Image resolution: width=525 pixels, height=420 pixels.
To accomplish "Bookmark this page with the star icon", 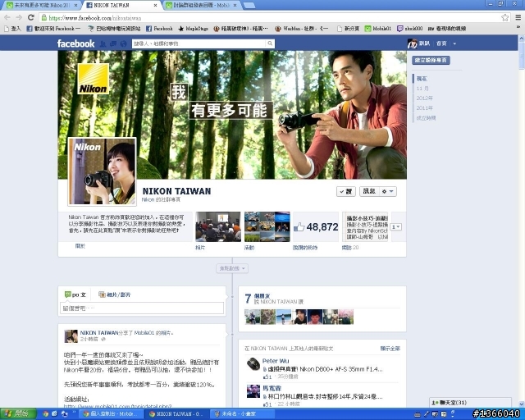I will [505, 17].
